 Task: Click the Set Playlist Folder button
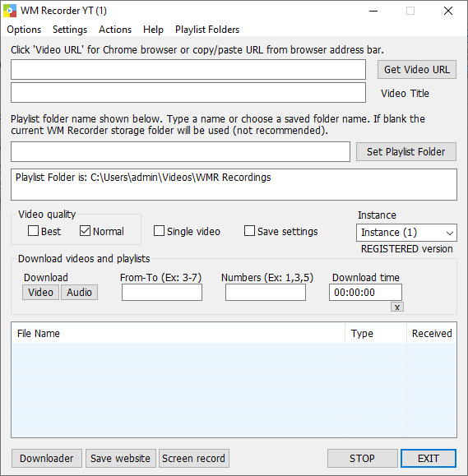(x=406, y=151)
